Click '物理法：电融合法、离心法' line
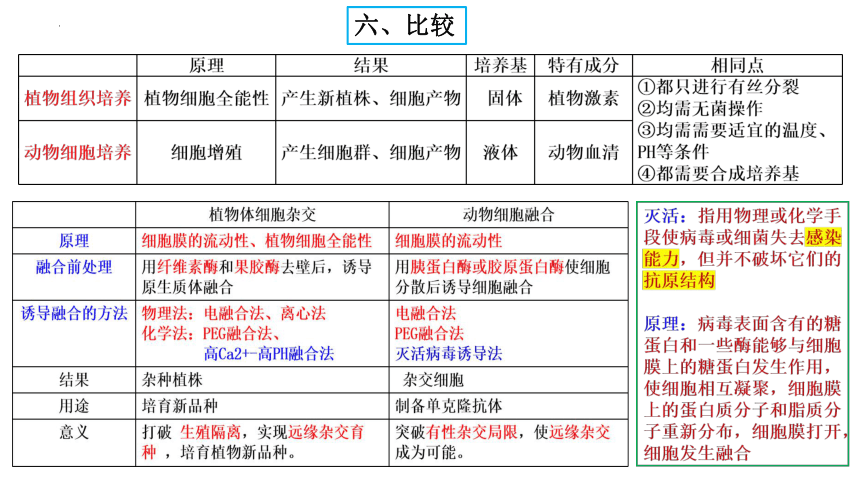The height and width of the screenshot is (484, 860). click(x=234, y=313)
